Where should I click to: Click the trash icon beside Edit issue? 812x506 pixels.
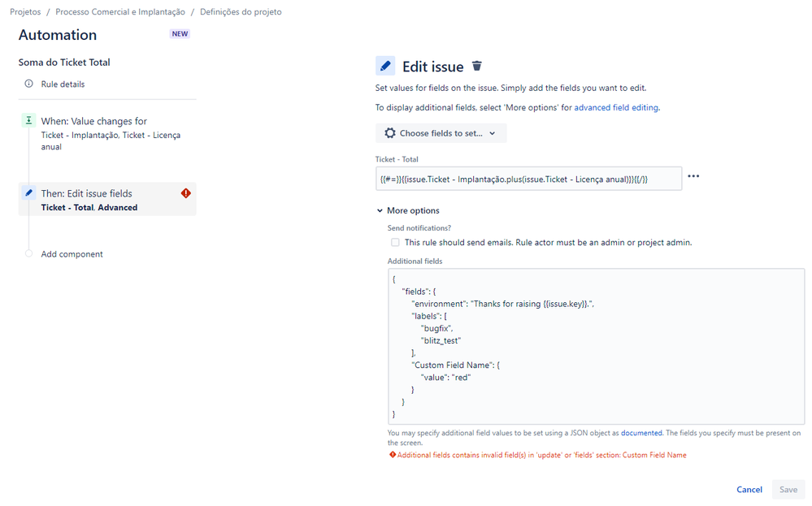(x=476, y=67)
